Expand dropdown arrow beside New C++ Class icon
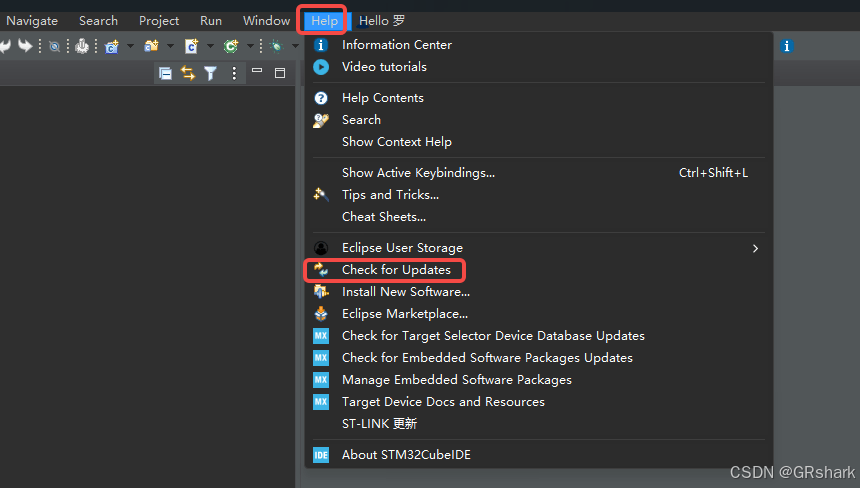The height and width of the screenshot is (488, 860). (x=250, y=46)
